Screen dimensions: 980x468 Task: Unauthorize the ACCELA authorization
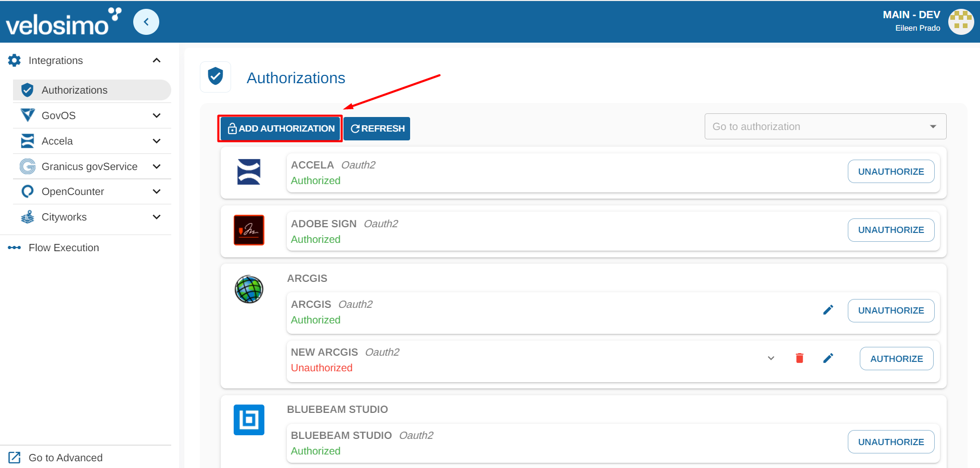[x=891, y=172]
